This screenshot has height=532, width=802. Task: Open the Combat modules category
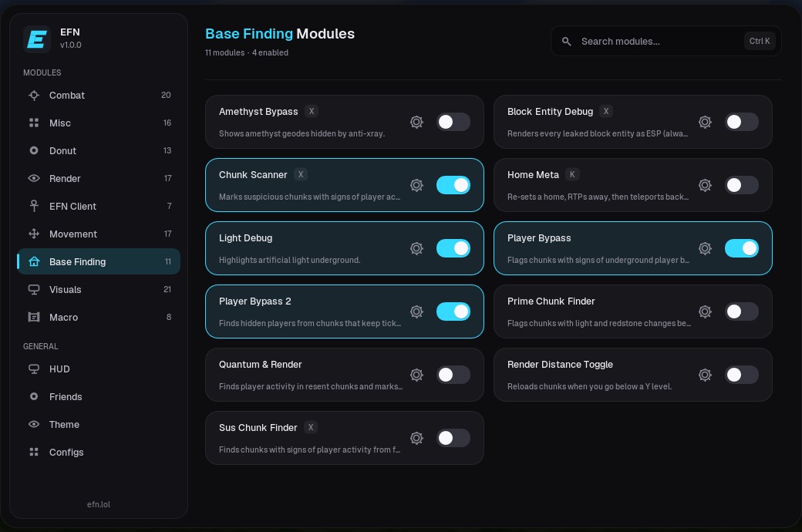[99, 95]
